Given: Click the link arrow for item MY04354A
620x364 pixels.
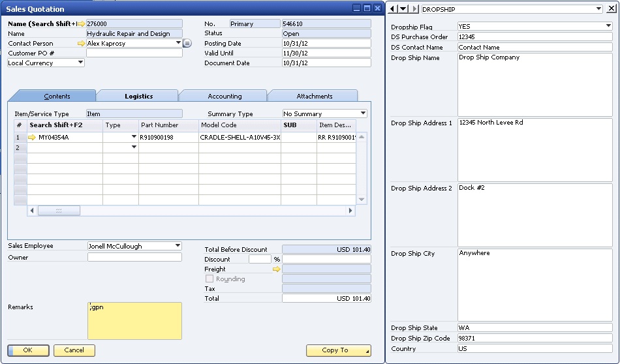Looking at the screenshot, I should (x=32, y=138).
